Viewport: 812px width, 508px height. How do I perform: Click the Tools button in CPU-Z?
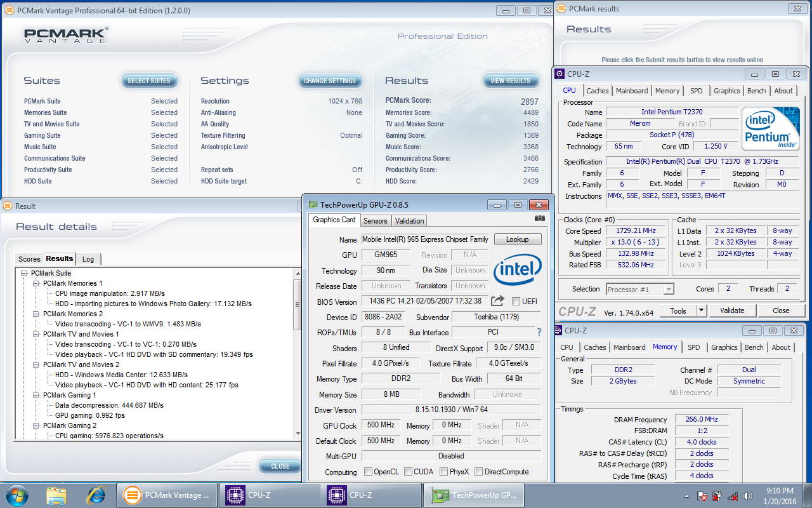tap(678, 311)
